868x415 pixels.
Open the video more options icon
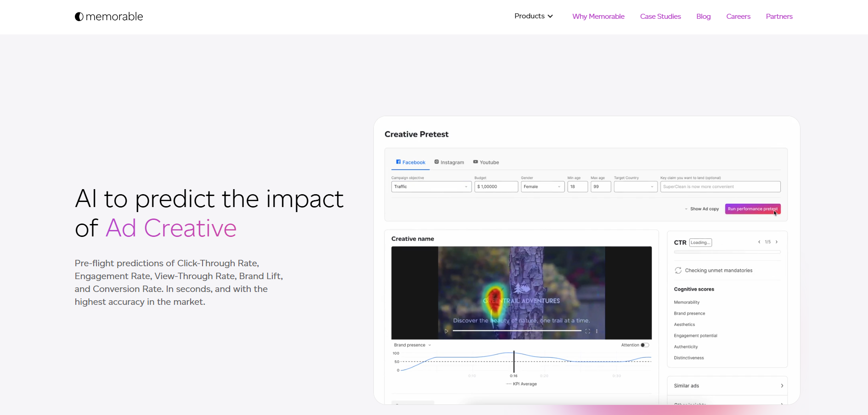[x=597, y=331]
